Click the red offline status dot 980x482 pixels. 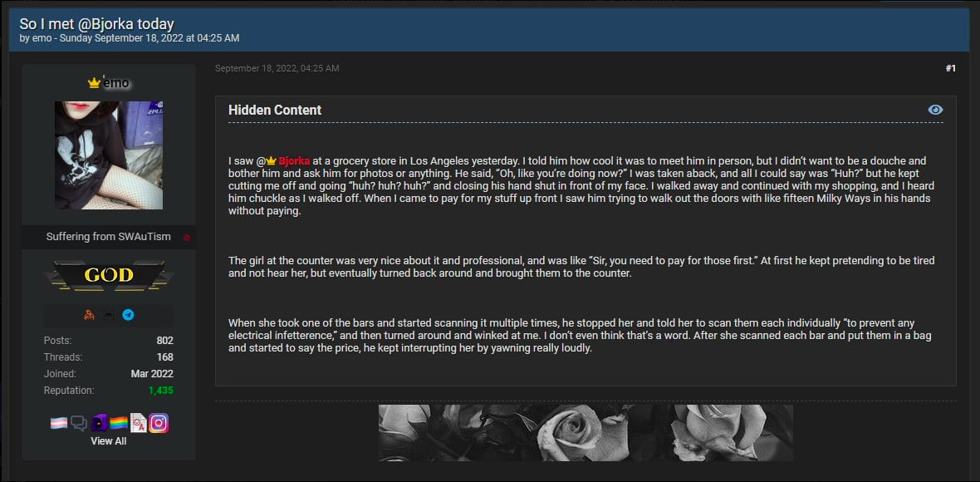(x=186, y=238)
